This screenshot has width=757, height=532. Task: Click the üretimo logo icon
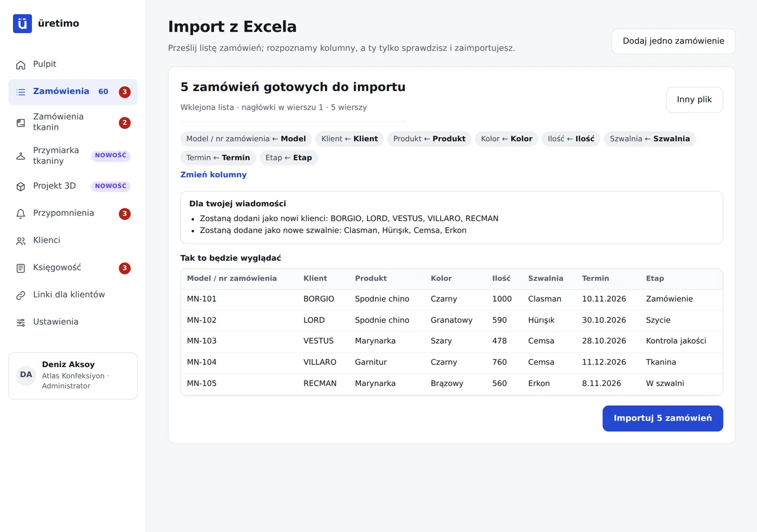(x=22, y=24)
